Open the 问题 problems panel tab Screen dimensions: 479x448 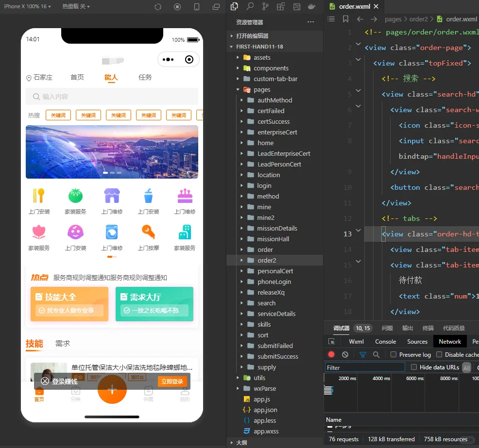(387, 328)
